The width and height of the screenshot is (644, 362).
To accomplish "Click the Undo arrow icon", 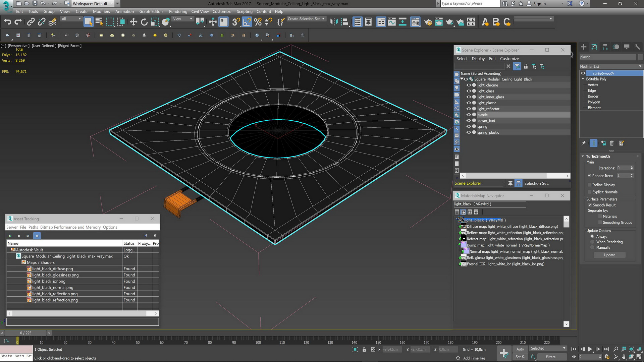I will coord(7,22).
